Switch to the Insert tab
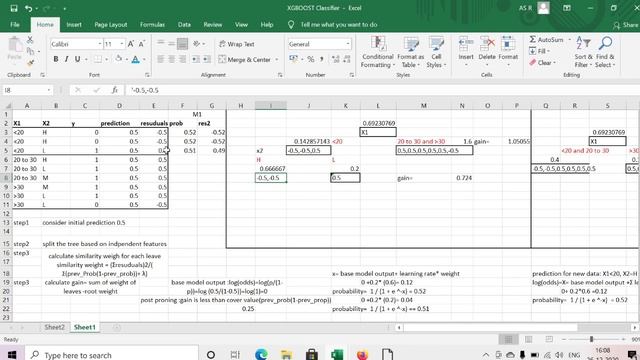Image resolution: width=640 pixels, height=360 pixels. [74, 25]
